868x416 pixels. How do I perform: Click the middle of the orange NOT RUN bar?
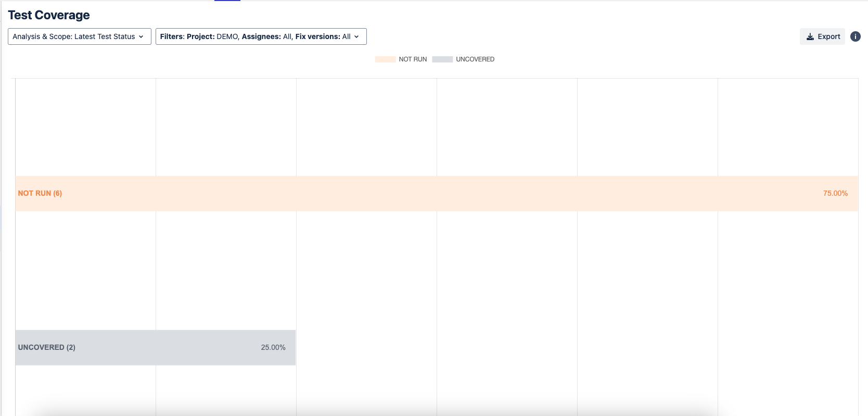[437, 193]
